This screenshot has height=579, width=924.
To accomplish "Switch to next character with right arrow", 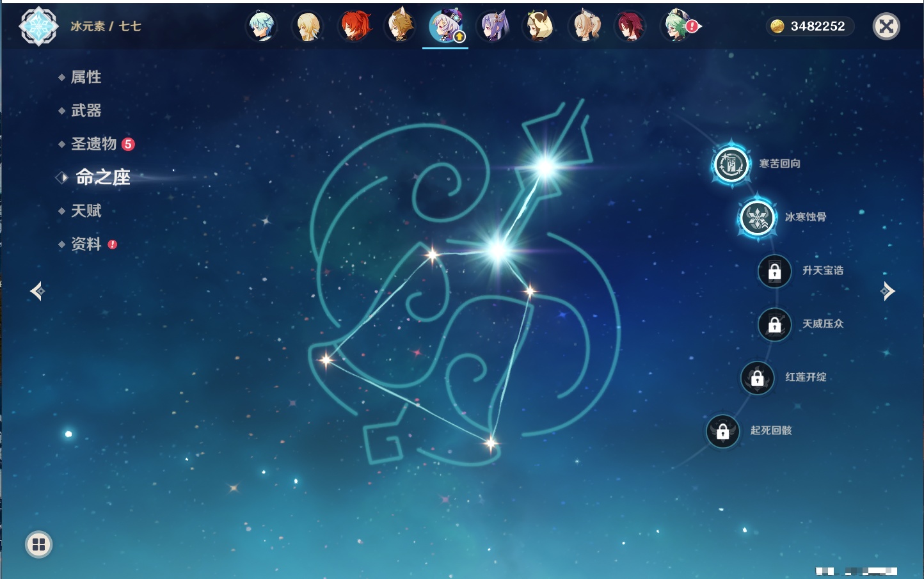I will coord(888,291).
